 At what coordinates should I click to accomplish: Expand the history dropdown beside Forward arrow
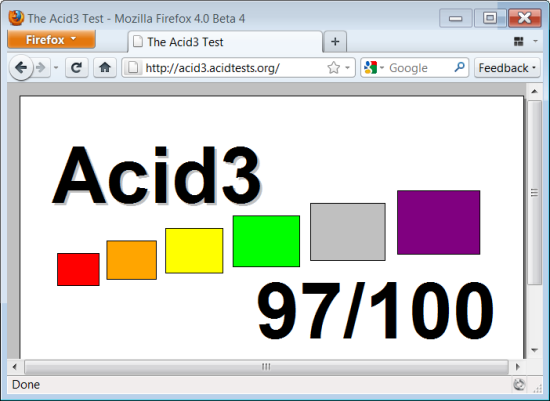(56, 67)
